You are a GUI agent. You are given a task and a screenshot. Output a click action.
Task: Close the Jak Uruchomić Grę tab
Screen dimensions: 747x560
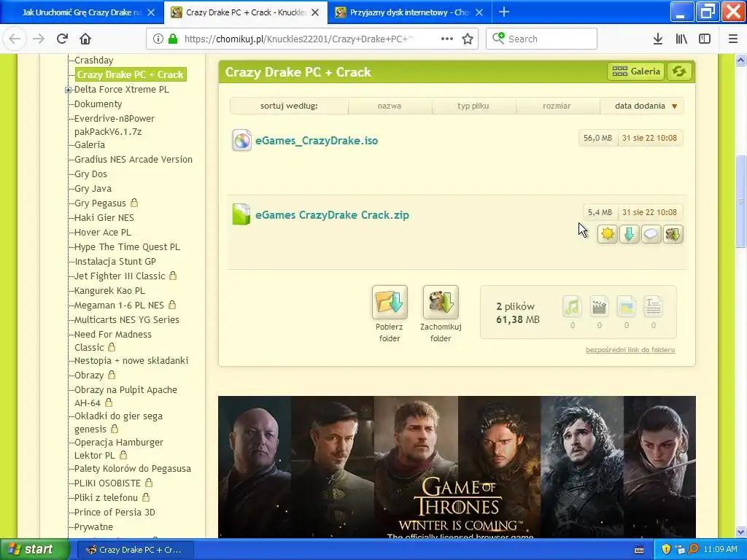[x=151, y=12]
